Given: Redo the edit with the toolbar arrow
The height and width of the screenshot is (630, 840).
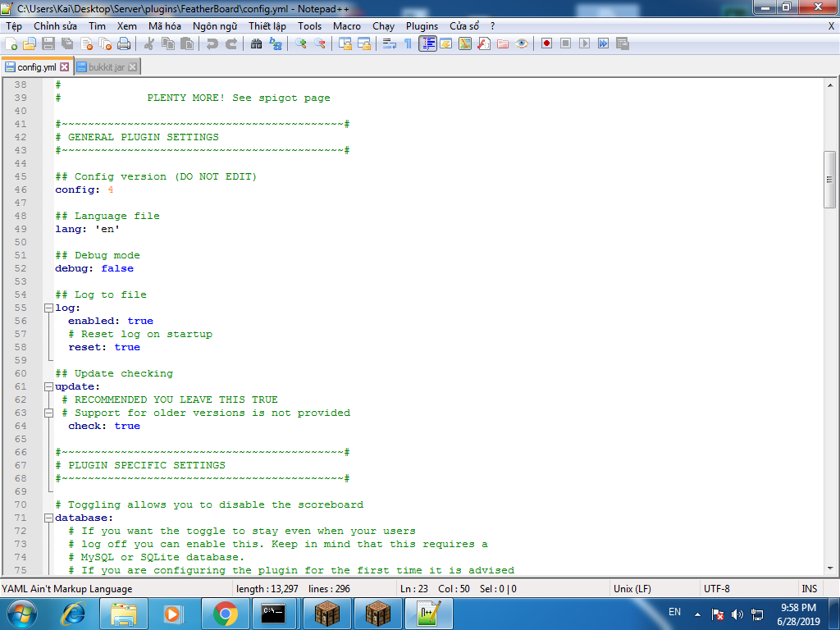Looking at the screenshot, I should tap(231, 44).
